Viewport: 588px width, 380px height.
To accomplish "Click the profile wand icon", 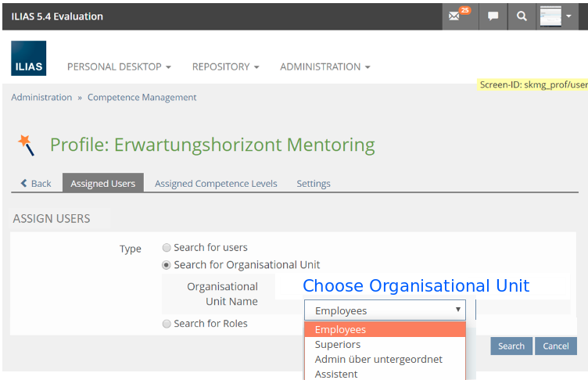I will pyautogui.click(x=26, y=145).
